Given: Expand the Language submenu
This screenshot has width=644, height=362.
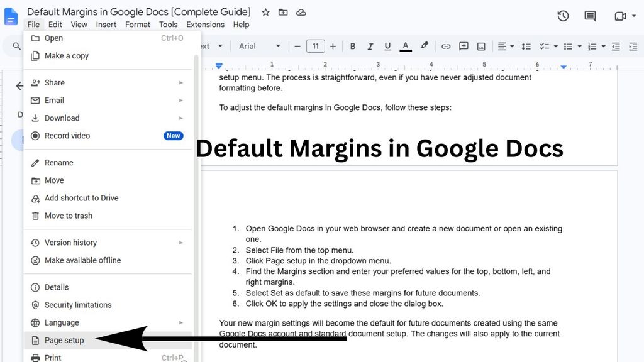Looking at the screenshot, I should (108, 322).
